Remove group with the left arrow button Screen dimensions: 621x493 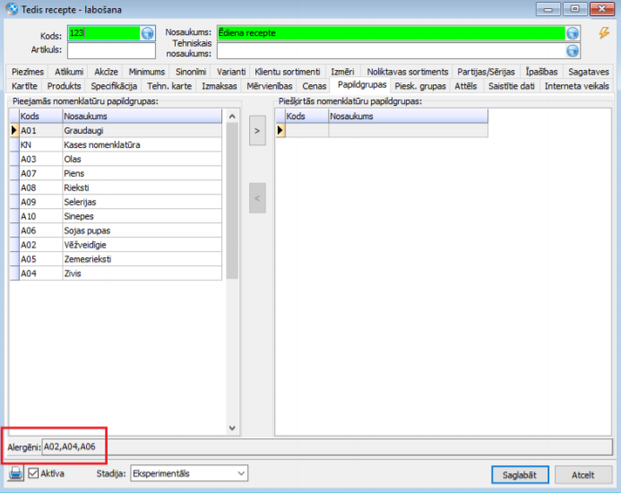(257, 198)
